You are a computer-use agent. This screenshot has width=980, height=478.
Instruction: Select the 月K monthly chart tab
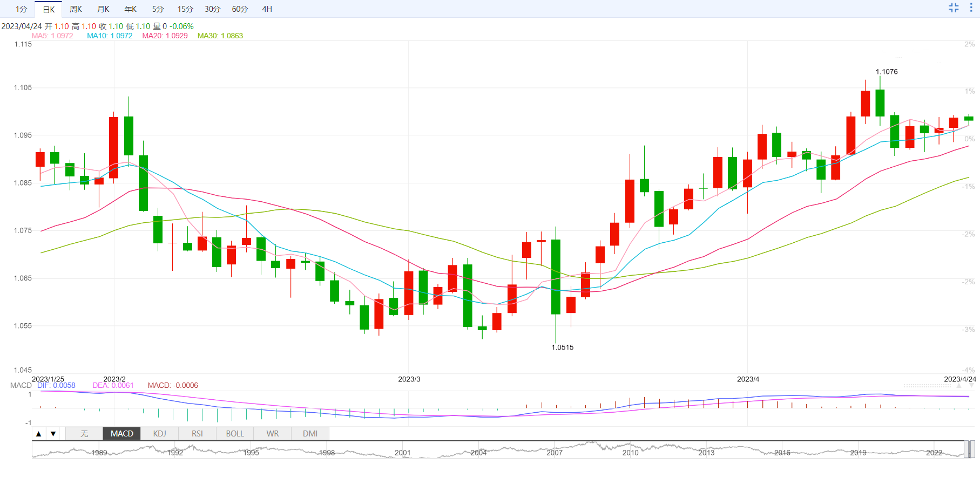click(x=103, y=9)
